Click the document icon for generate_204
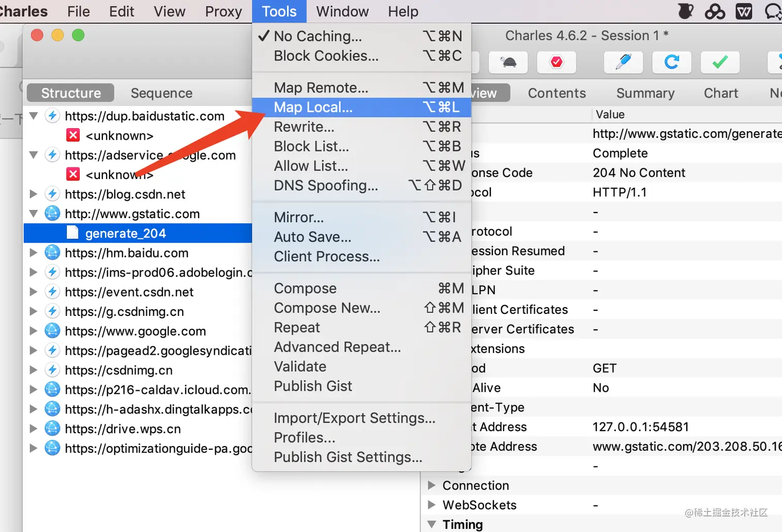The width and height of the screenshot is (782, 532). (x=73, y=233)
